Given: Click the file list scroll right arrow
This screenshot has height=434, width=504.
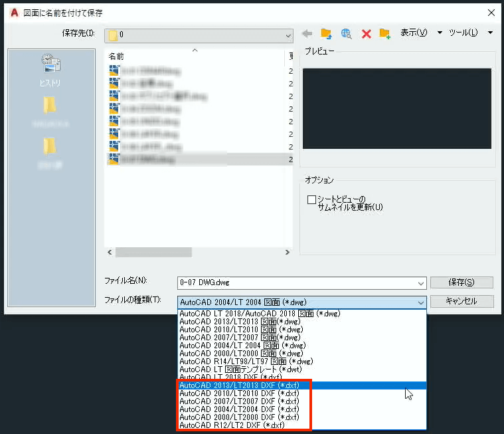Looking at the screenshot, I should coord(288,253).
